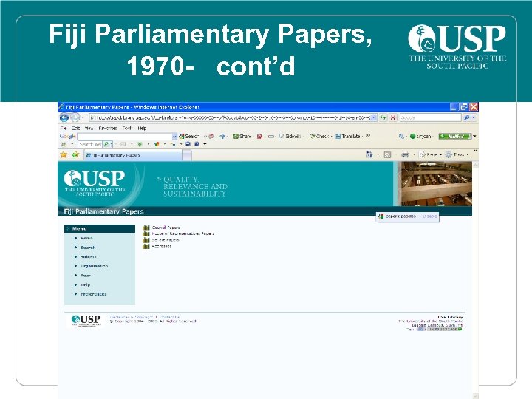
Task: Click the browser Forward arrow button
Action: pyautogui.click(x=75, y=117)
